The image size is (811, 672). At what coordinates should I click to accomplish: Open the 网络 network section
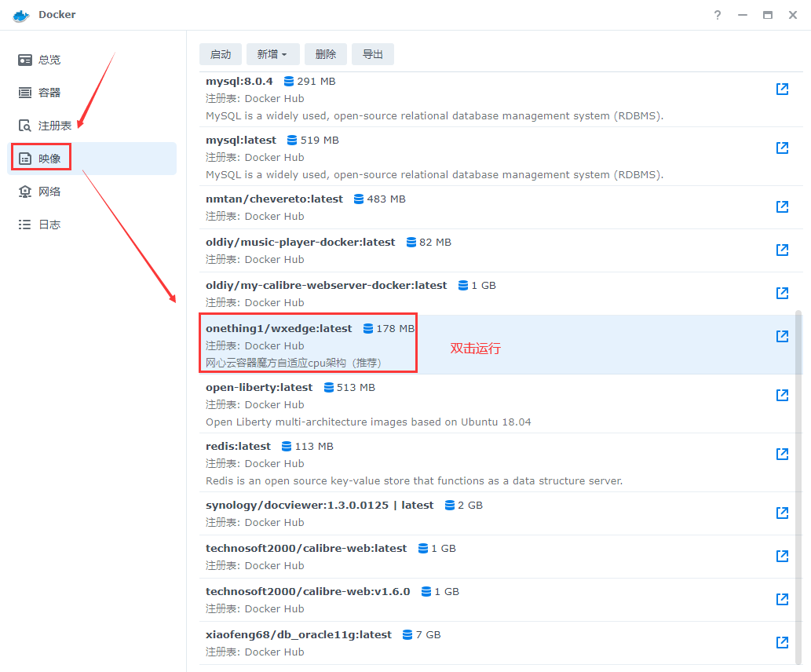49,192
